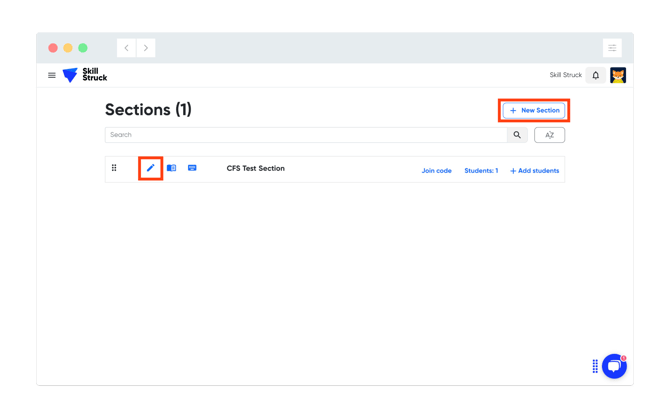Click the search magnifier button

pyautogui.click(x=517, y=135)
